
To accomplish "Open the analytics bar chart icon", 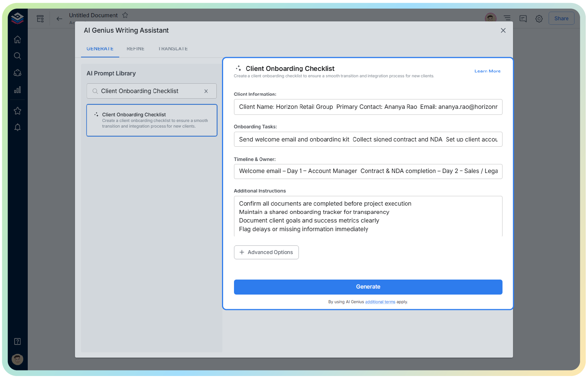I will click(x=17, y=90).
